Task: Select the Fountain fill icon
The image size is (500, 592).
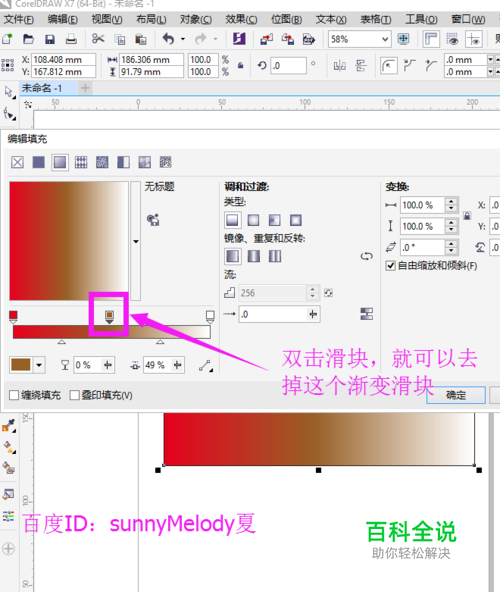Action: pyautogui.click(x=60, y=162)
